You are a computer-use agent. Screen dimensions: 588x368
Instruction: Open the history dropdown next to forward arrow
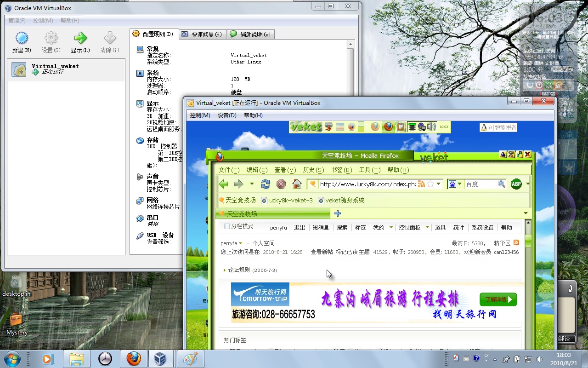coord(252,184)
